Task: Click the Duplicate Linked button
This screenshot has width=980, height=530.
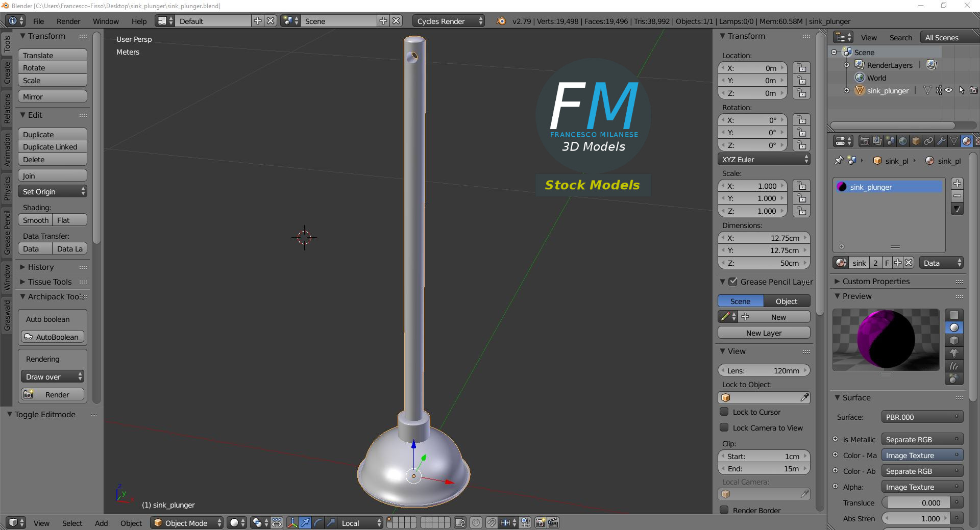Action: [x=53, y=147]
